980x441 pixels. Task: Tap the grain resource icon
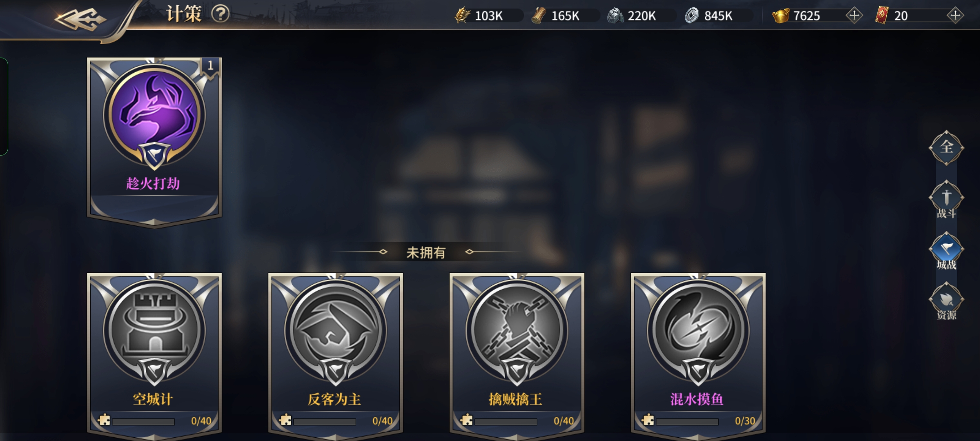[462, 16]
